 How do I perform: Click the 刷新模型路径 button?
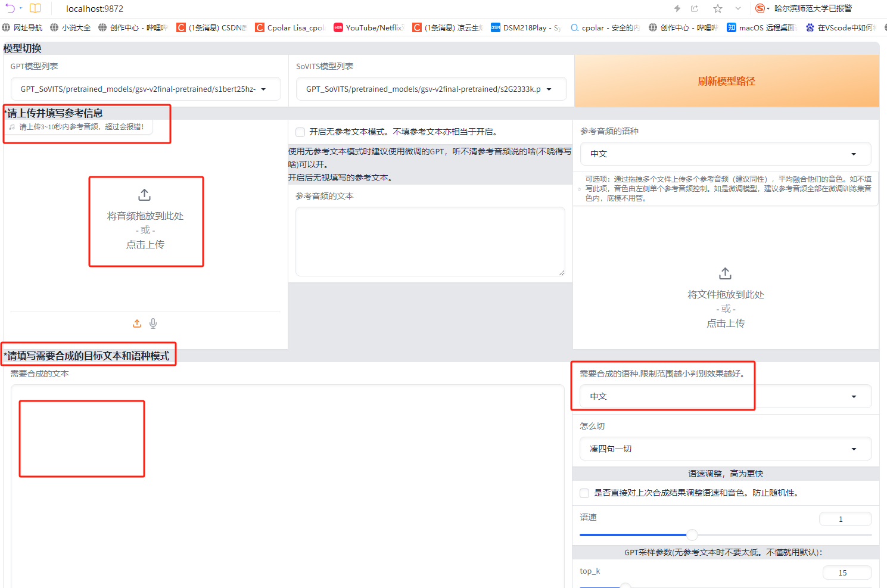(726, 81)
